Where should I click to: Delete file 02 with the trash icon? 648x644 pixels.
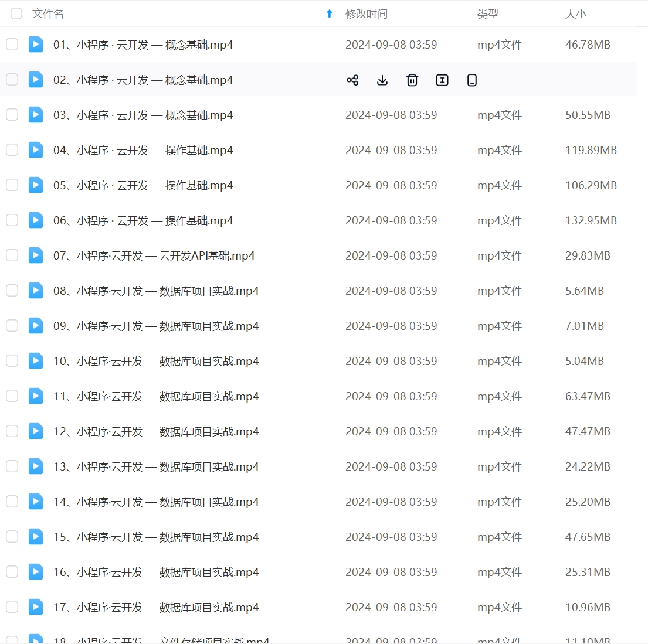(x=412, y=80)
